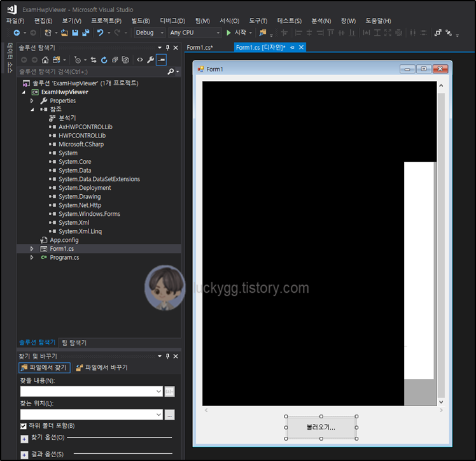Screen dimensions: 476x461
Task: Expand the 결과 옵션 section
Action: (x=24, y=455)
